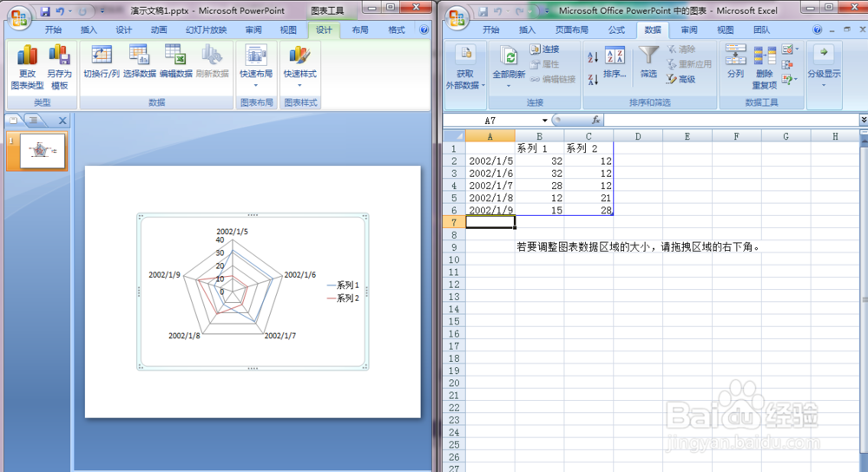The width and height of the screenshot is (868, 472).
Task: Click 系列2 legend entry in chart
Action: pos(343,298)
